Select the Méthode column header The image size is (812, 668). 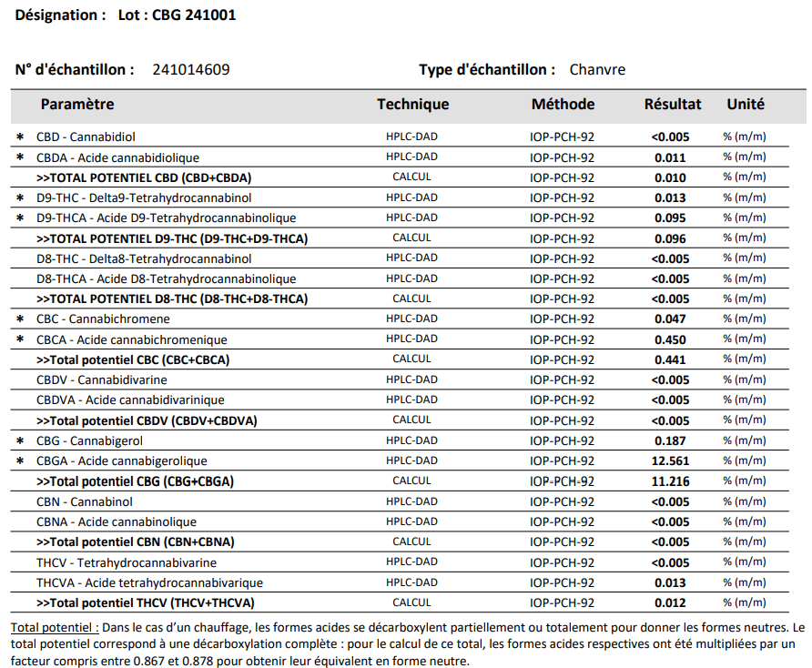coord(563,105)
